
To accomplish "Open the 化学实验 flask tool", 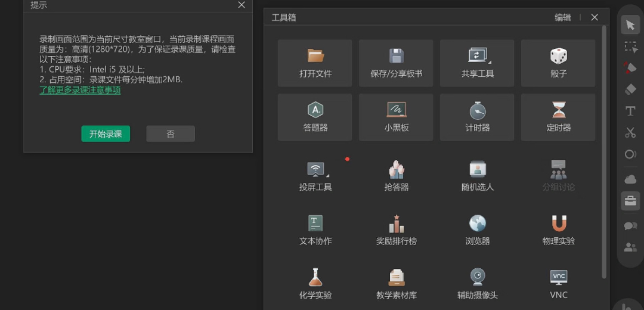I will [315, 284].
